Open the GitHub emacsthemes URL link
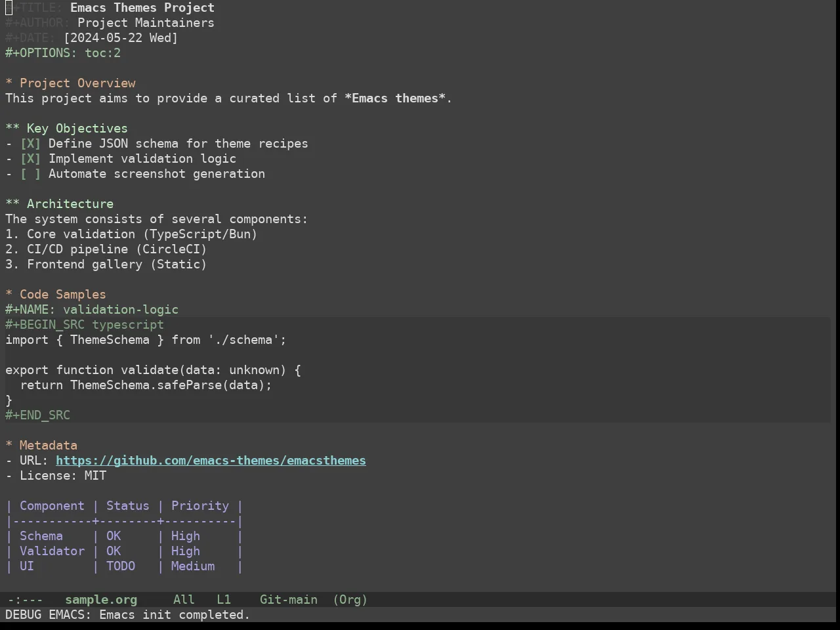Screen dimensions: 840x630 point(211,461)
